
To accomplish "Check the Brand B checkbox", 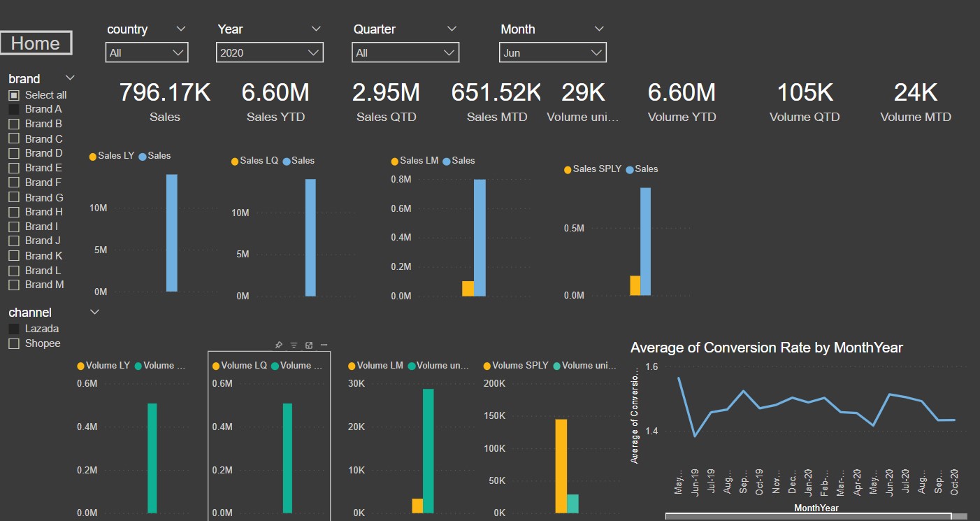I will point(13,124).
